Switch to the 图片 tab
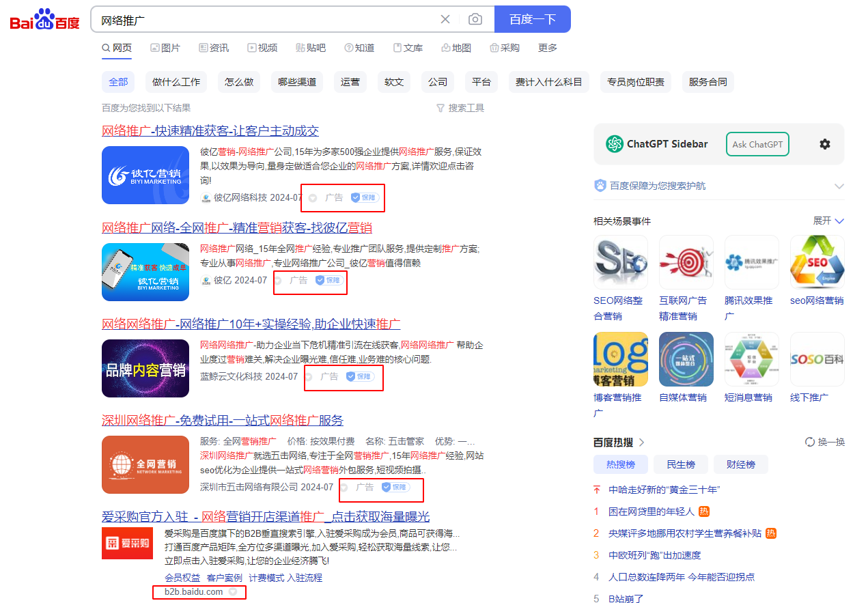The width and height of the screenshot is (868, 603). click(x=165, y=48)
